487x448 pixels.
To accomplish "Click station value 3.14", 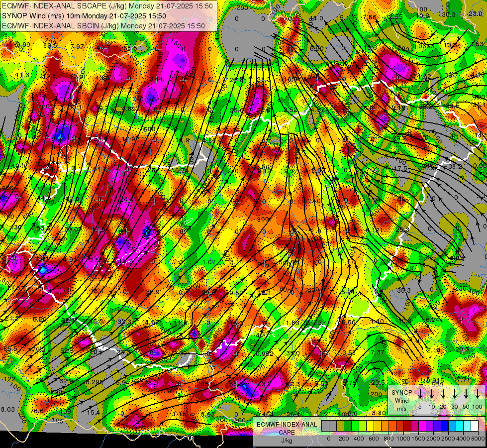I will click(x=237, y=262).
